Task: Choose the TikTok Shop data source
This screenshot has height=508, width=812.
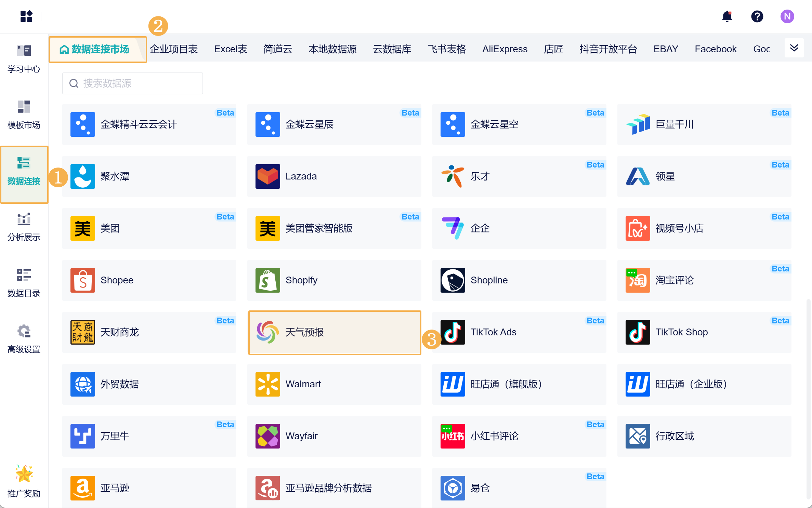Action: pos(704,332)
